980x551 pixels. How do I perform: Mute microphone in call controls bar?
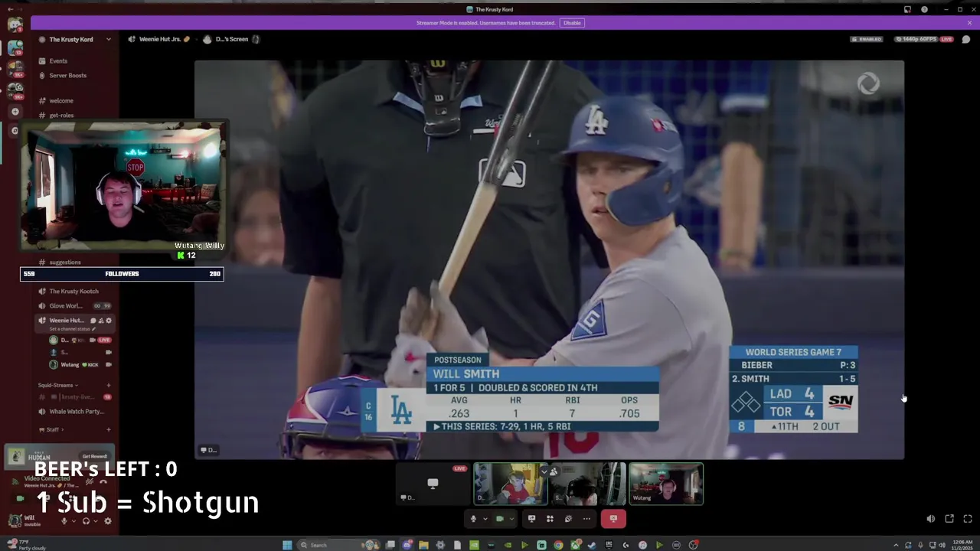pos(473,519)
